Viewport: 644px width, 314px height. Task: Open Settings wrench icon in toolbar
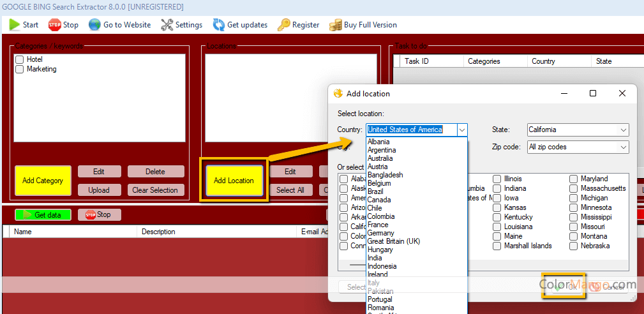167,25
